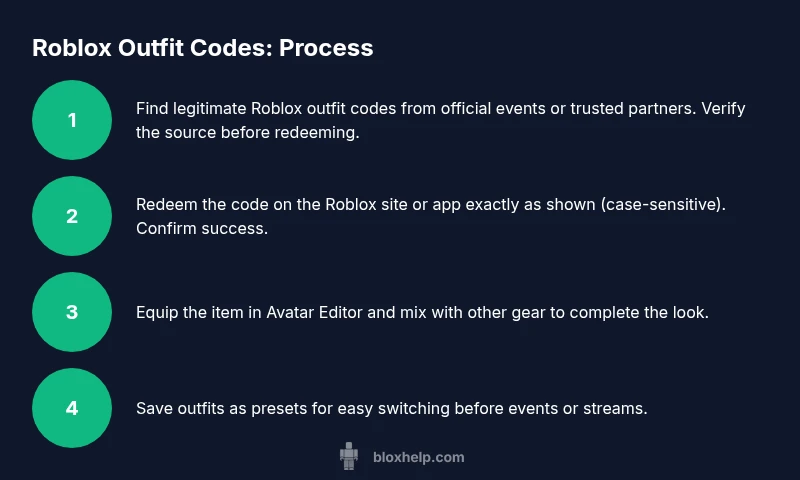Click the number 3 step circle
The image size is (800, 480).
click(72, 312)
